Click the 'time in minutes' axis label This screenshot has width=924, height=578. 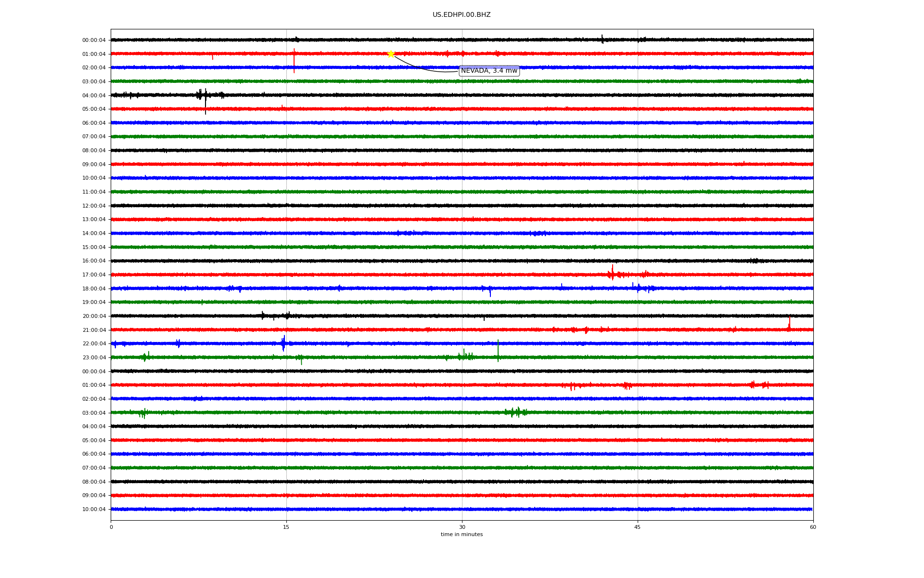461,535
